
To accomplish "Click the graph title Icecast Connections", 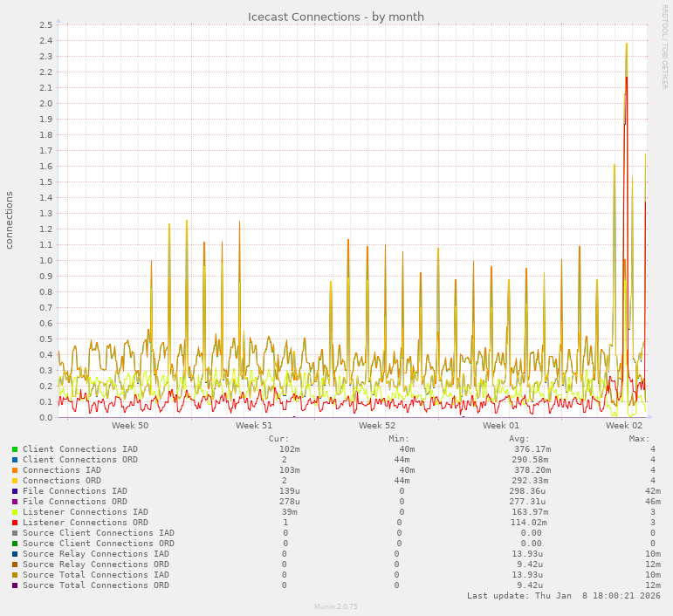I will tap(336, 17).
